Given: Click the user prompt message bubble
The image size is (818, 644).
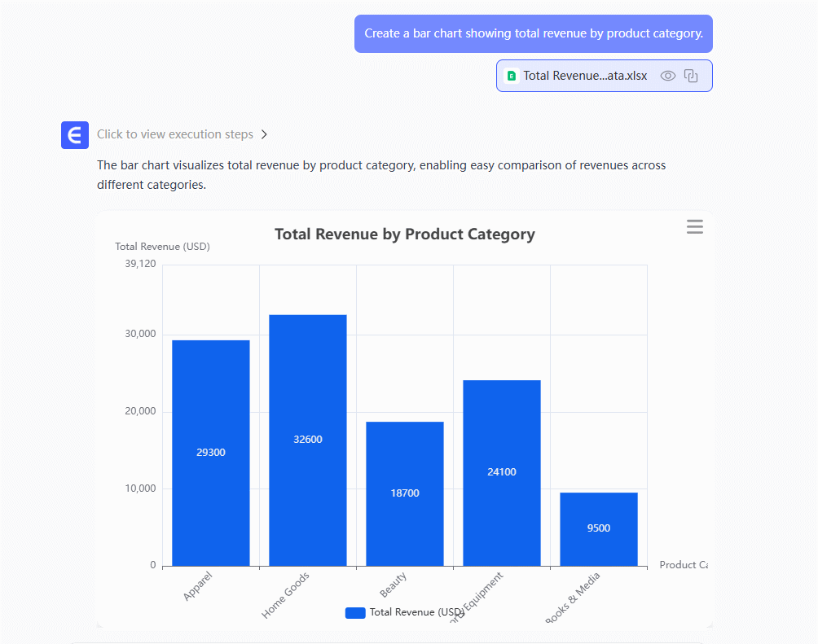Looking at the screenshot, I should 533,33.
